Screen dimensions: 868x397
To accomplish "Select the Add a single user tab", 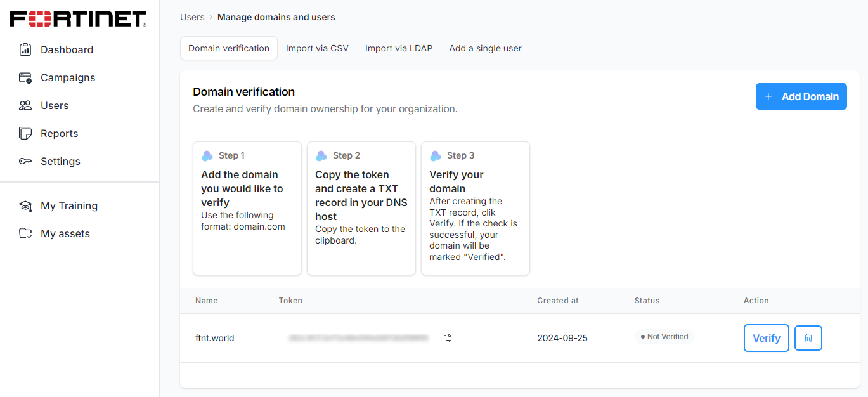I will [x=484, y=48].
